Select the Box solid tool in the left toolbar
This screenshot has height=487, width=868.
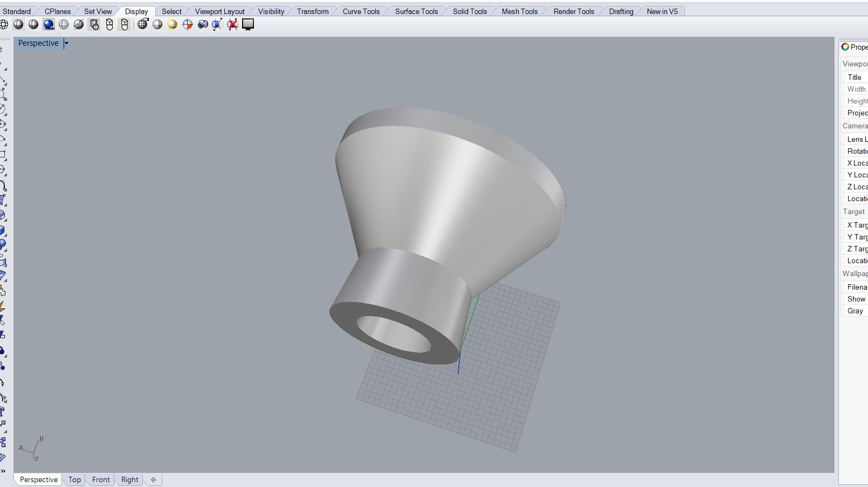[x=3, y=231]
